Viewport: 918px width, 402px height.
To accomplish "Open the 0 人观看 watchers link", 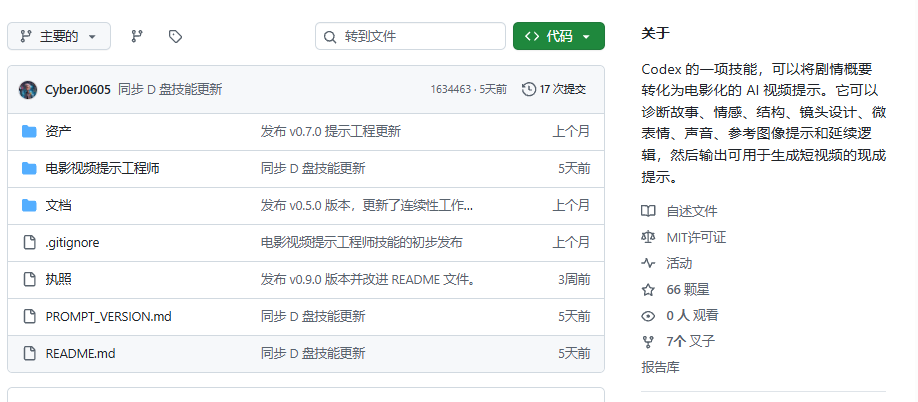I will [692, 315].
